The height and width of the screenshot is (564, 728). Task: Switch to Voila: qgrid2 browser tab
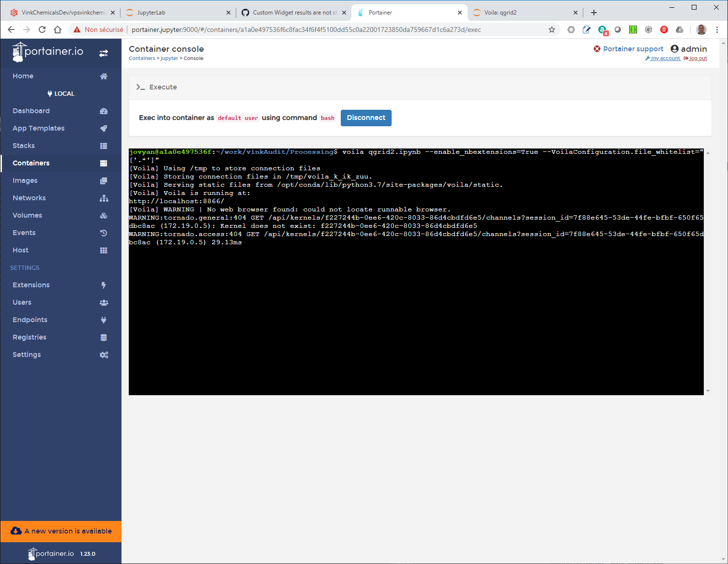tap(525, 13)
